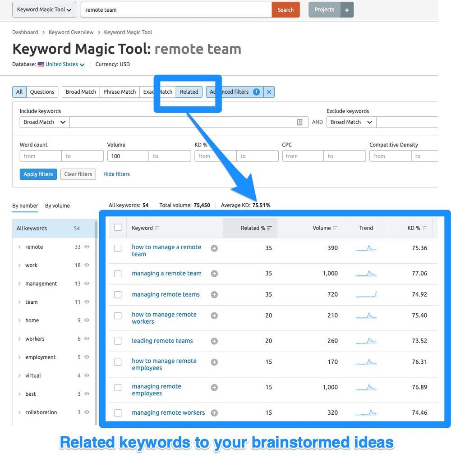Click Hide filters link
The width and height of the screenshot is (451, 476).
click(117, 174)
